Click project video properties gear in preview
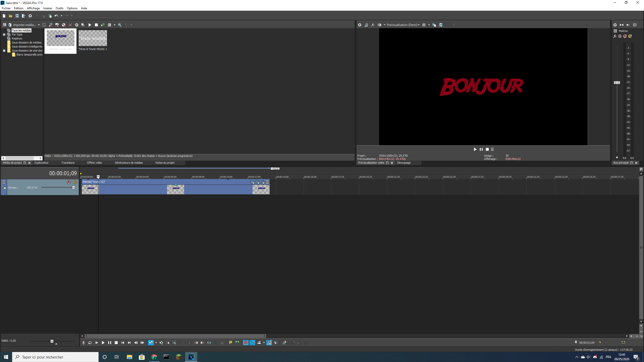This screenshot has height=362, width=644. tap(360, 25)
